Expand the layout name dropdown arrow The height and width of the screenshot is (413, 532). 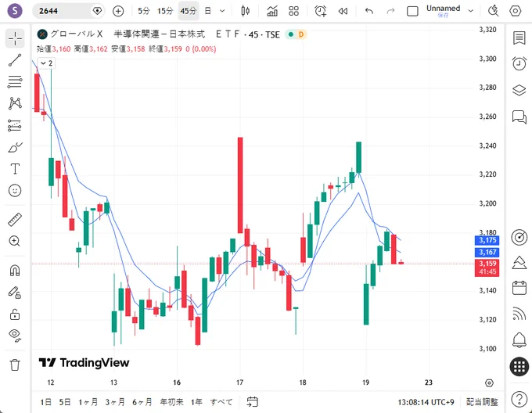click(471, 11)
